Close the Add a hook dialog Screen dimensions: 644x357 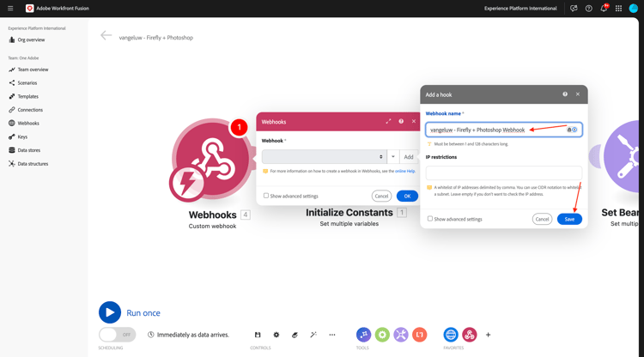578,94
